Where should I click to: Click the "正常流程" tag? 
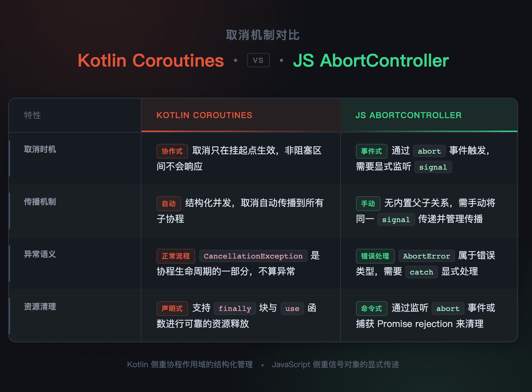tap(176, 256)
